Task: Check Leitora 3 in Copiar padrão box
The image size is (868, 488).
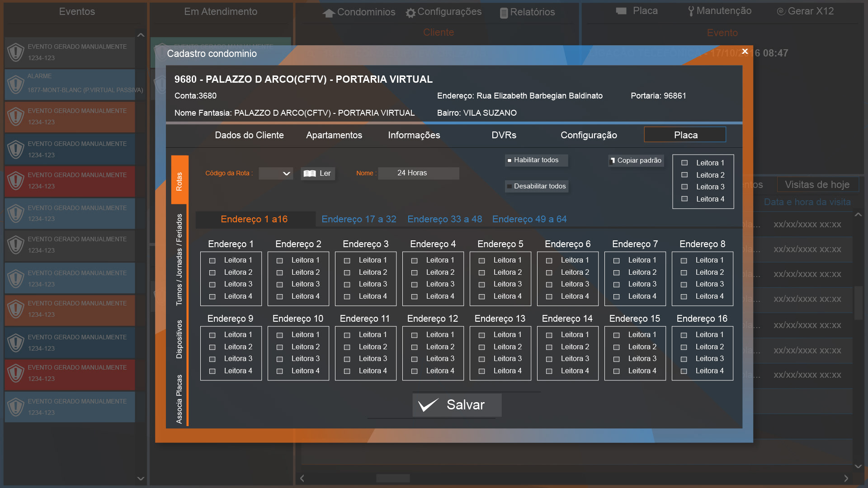Action: [x=684, y=187]
